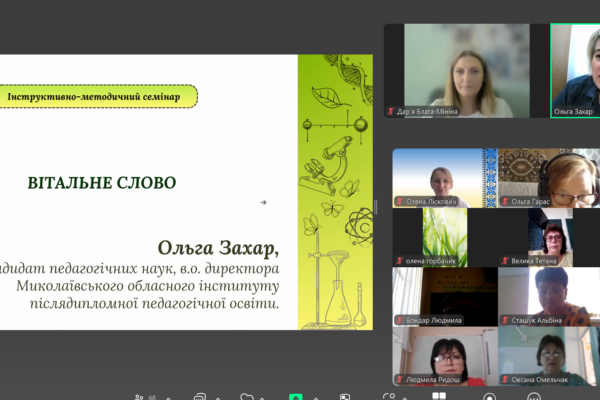Click line Миколаївського обласного інституту

click(148, 286)
